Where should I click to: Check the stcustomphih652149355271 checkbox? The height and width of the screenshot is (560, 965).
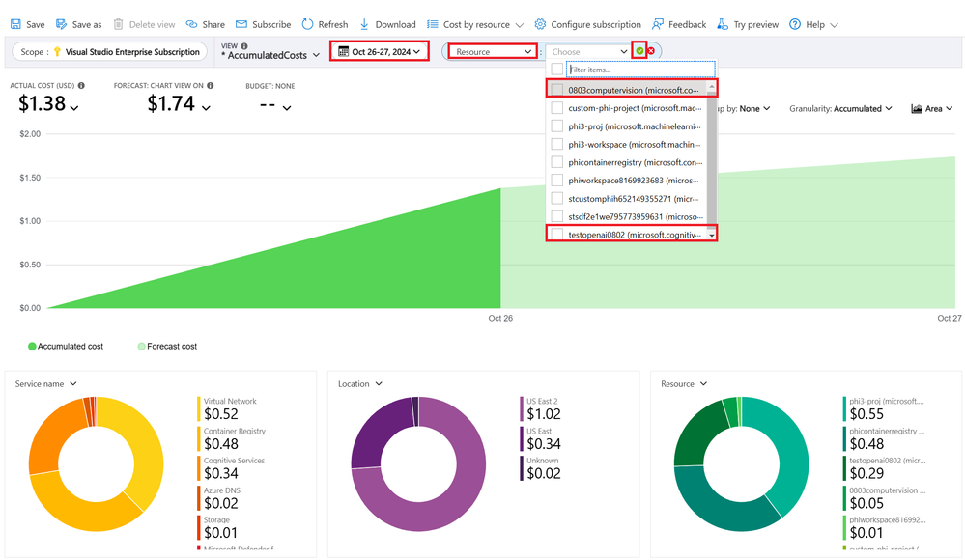(557, 198)
